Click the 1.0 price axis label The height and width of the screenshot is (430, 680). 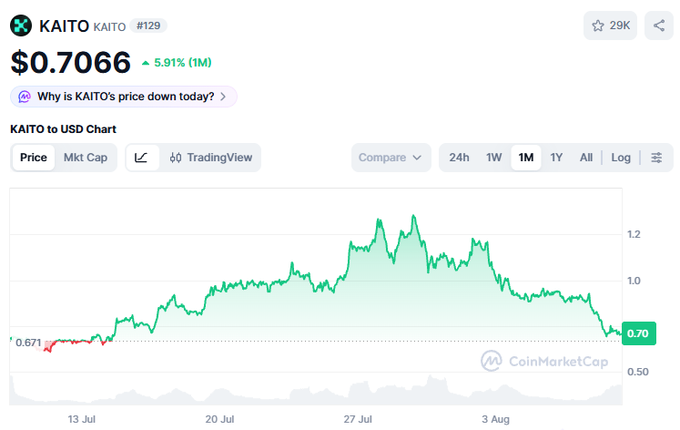(x=634, y=280)
